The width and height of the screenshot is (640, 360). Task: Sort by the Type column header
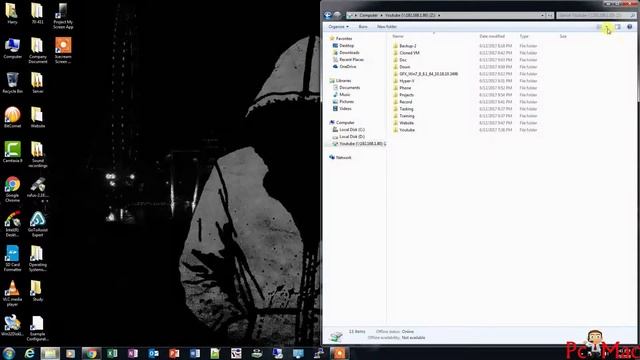click(524, 36)
